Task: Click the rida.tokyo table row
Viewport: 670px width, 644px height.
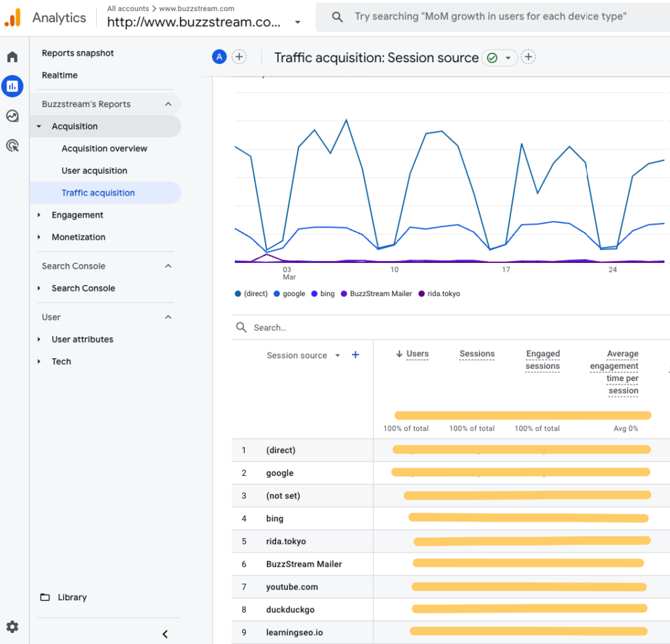Action: tap(451, 541)
